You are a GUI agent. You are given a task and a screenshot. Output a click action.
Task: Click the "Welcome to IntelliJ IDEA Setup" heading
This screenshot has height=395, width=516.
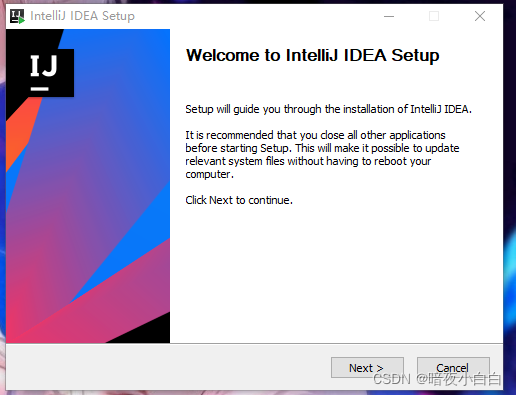pyautogui.click(x=312, y=55)
